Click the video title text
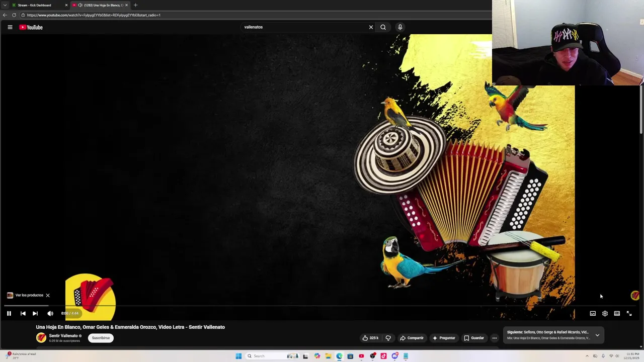This screenshot has height=362, width=644. tap(130, 327)
